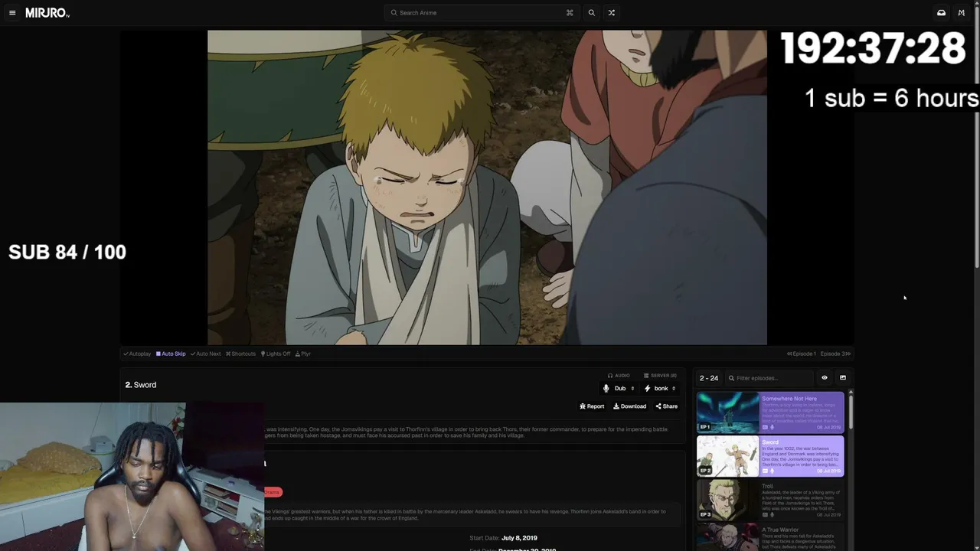The image size is (980, 551).
Task: Switch episode list layout with image icon
Action: coord(843,378)
